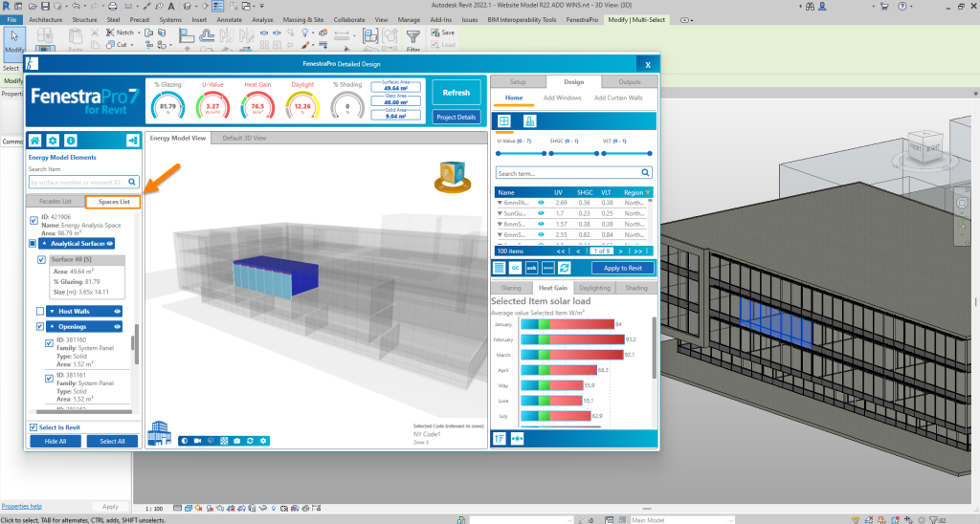
Task: Open Properties help link
Action: tap(22, 506)
